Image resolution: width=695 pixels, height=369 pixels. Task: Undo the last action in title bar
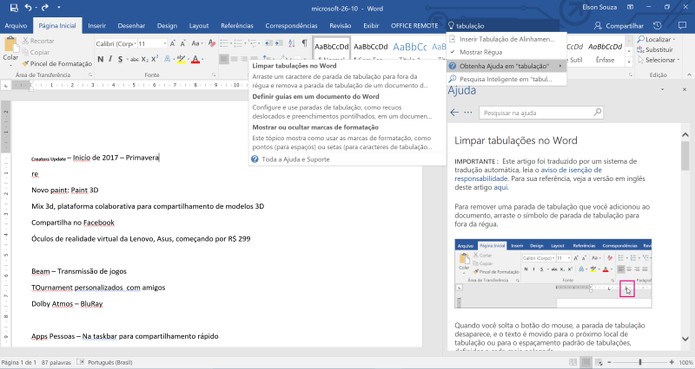point(28,8)
